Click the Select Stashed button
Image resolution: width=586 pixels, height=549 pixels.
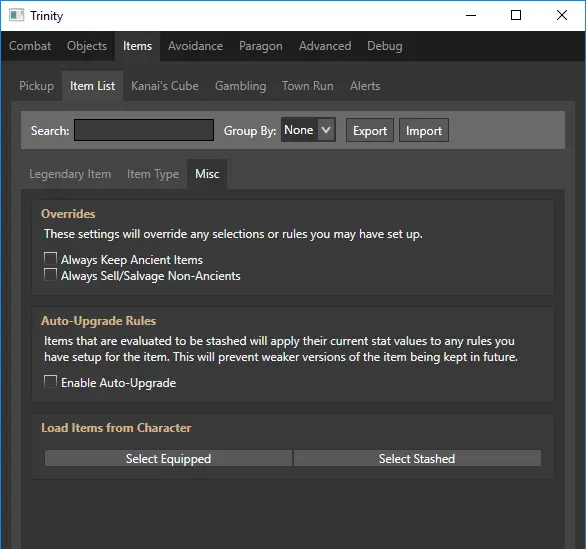point(417,458)
